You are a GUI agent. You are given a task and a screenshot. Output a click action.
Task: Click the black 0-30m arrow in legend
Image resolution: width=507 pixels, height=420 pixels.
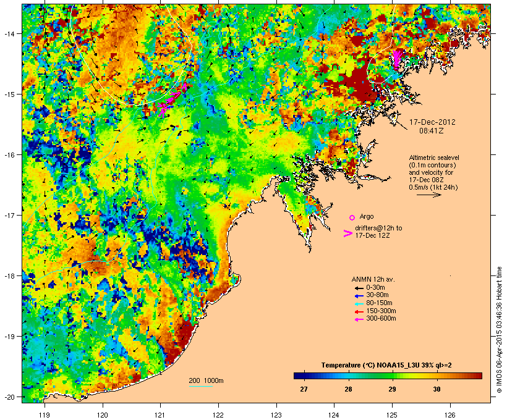point(359,288)
